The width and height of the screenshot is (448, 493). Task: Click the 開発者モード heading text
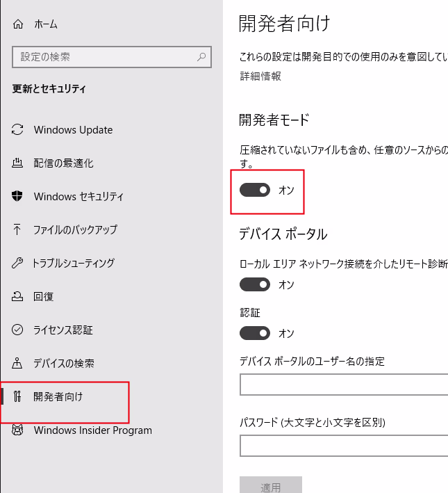click(x=274, y=120)
